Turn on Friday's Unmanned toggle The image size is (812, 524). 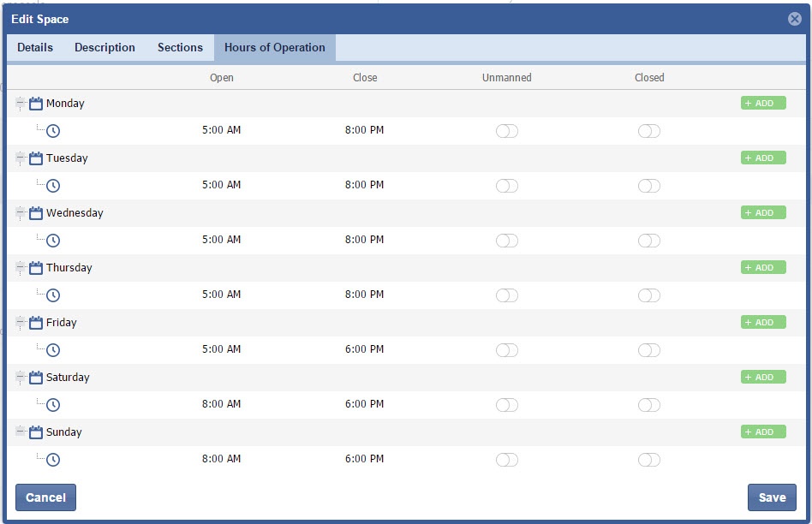click(x=507, y=350)
